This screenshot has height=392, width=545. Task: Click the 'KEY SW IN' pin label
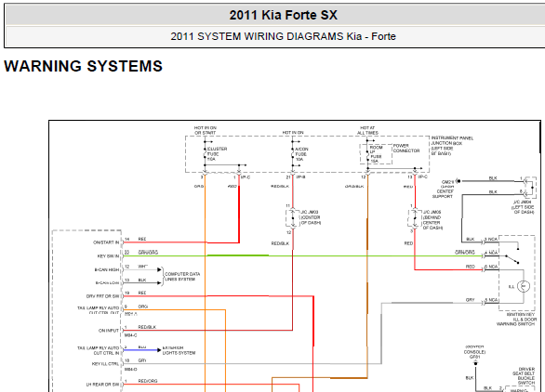[108, 256]
